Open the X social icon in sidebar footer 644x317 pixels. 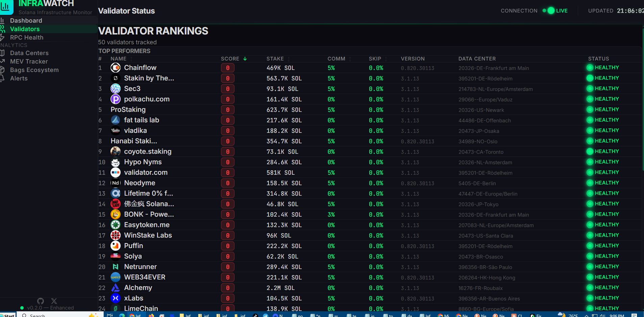54,301
